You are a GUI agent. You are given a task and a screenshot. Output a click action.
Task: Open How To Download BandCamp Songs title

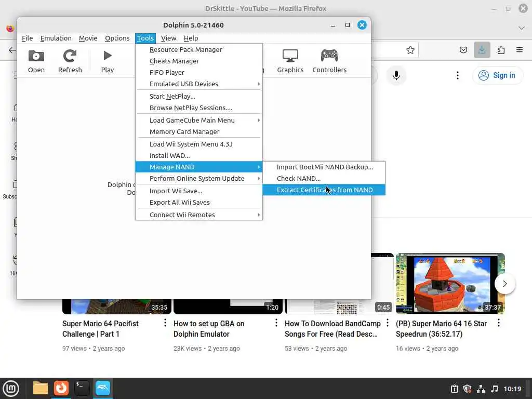(x=332, y=329)
